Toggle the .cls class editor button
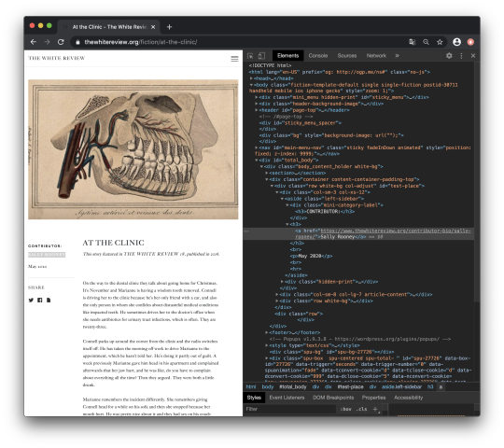 pos(362,409)
